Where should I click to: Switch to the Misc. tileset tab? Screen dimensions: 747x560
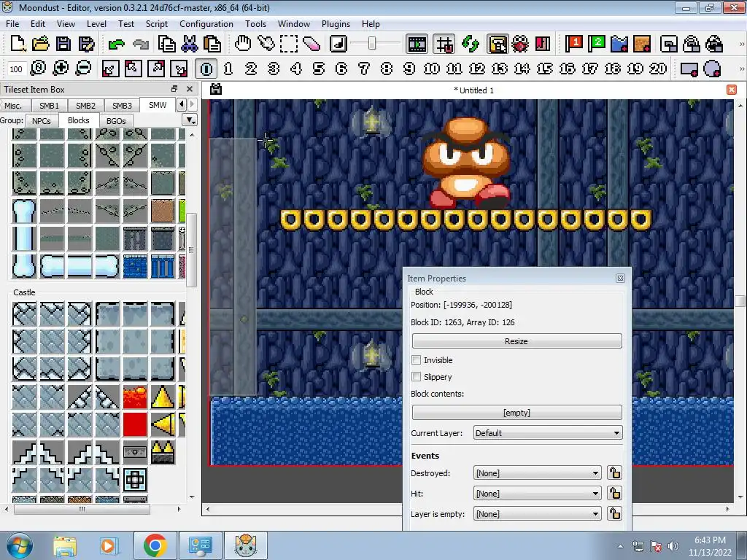[x=13, y=106]
